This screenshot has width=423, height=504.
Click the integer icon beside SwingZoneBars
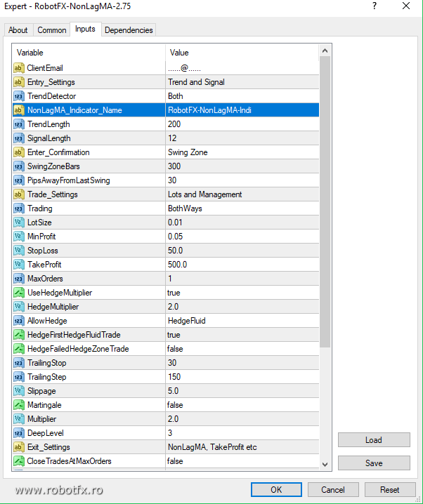[x=19, y=166]
